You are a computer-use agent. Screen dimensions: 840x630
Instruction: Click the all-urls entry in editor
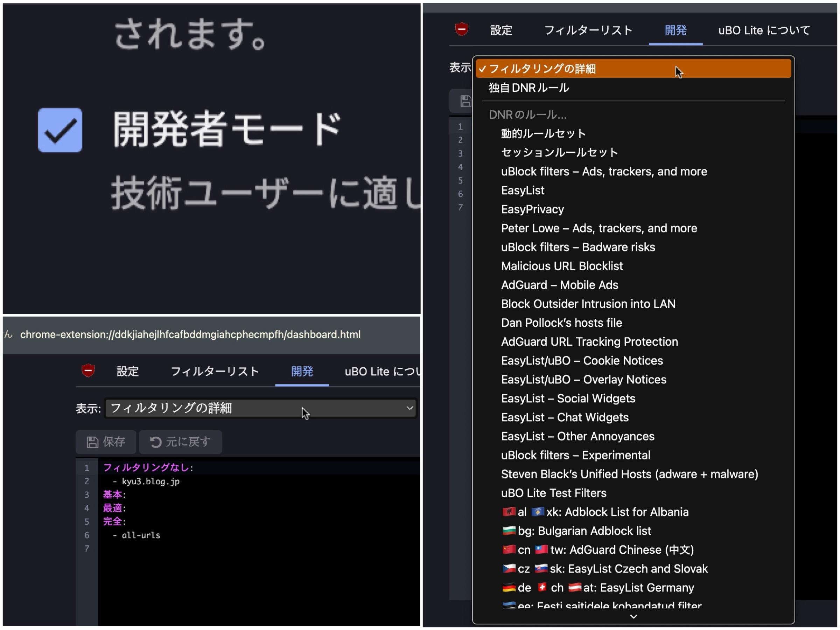click(141, 535)
